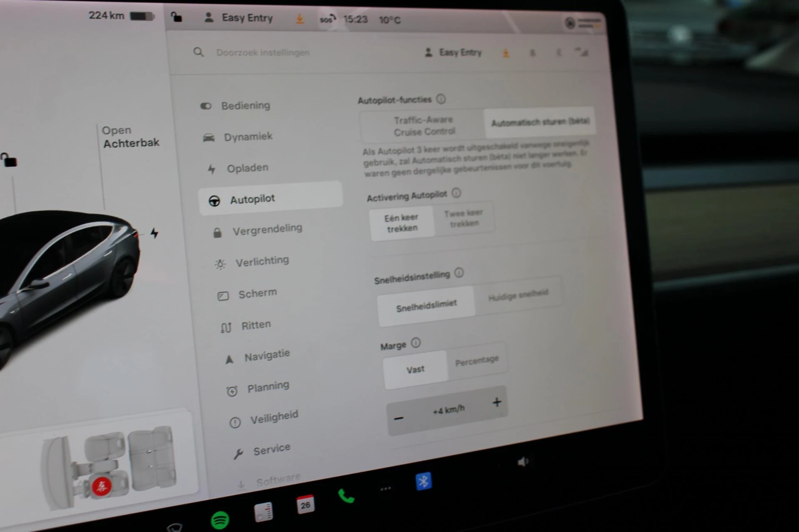The height and width of the screenshot is (532, 799).
Task: Toggle Automatisch sturen beta option
Action: (538, 122)
